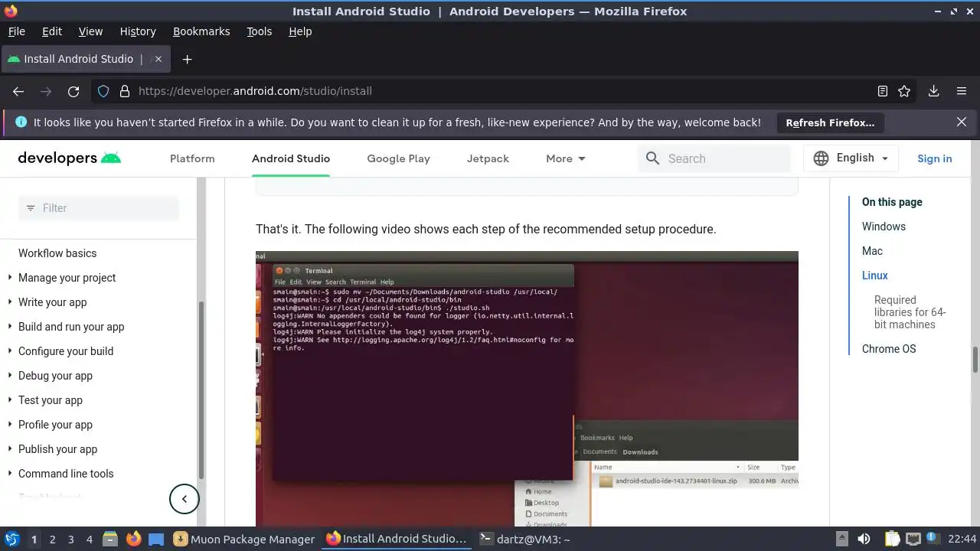This screenshot has width=980, height=551.
Task: Click the Refresh Firefox button
Action: [830, 122]
